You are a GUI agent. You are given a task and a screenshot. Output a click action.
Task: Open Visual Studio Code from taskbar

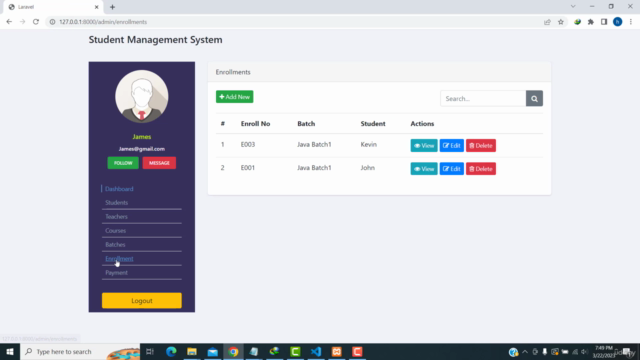tap(316, 351)
